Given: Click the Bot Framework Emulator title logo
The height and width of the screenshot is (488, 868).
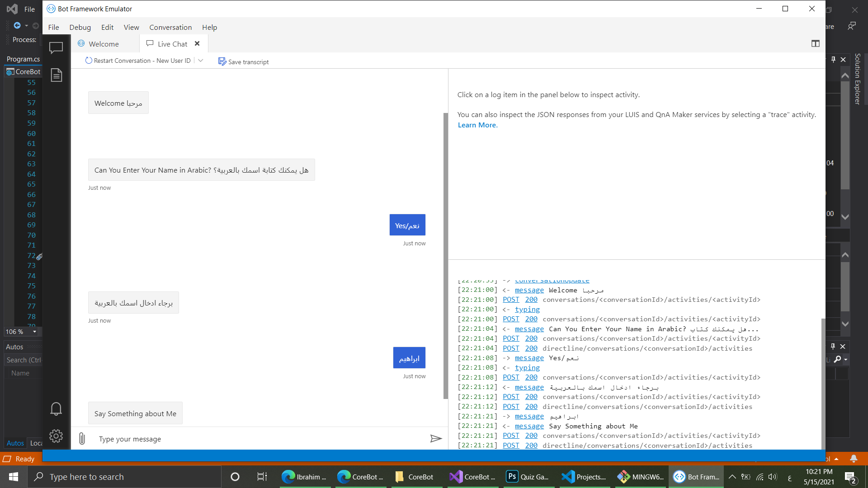Looking at the screenshot, I should 51,9.
